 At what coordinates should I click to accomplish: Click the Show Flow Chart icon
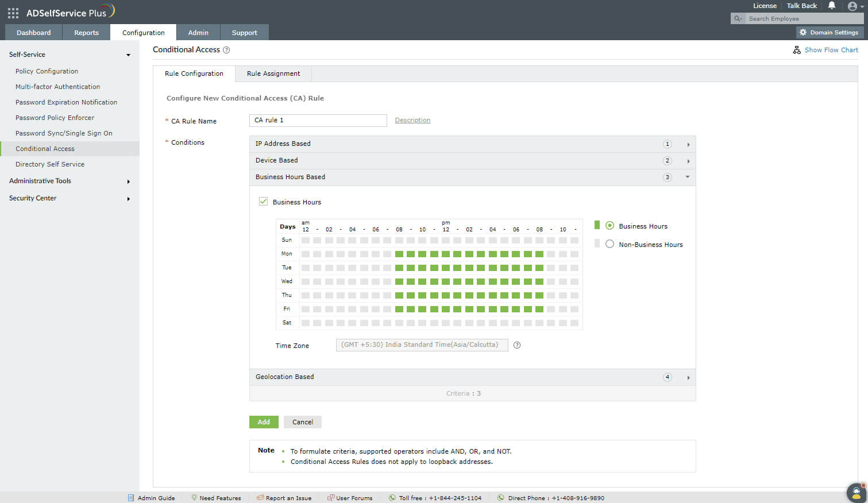click(797, 50)
